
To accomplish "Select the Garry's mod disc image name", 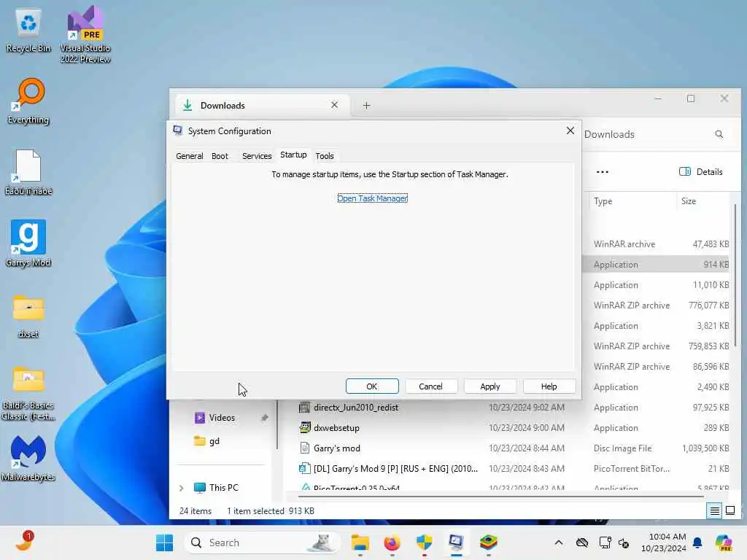I will [337, 448].
